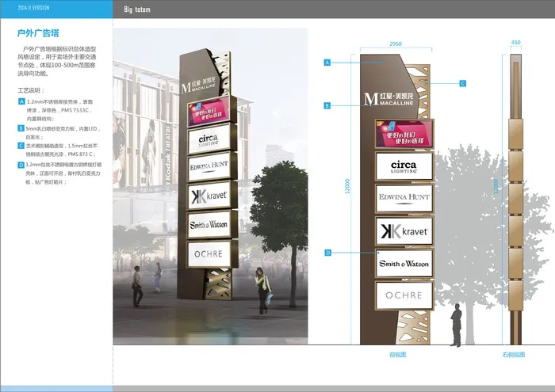This screenshot has height=392, width=555.
Task: Click the Macalline logo on the front elevation
Action: click(391, 99)
